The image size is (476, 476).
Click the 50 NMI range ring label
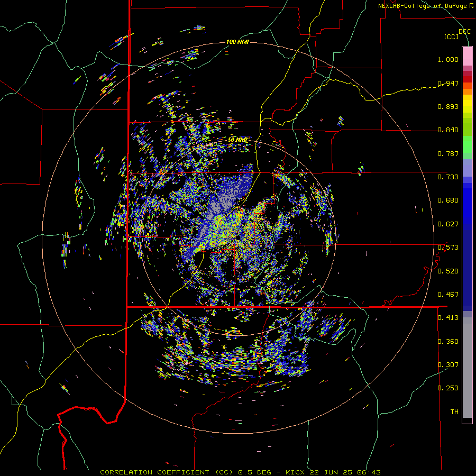pos(237,140)
